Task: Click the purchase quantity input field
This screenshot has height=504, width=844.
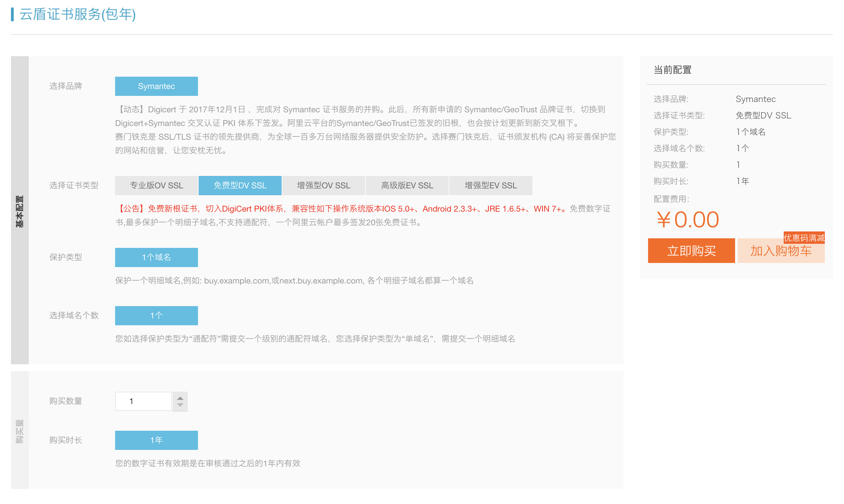Action: [x=143, y=401]
